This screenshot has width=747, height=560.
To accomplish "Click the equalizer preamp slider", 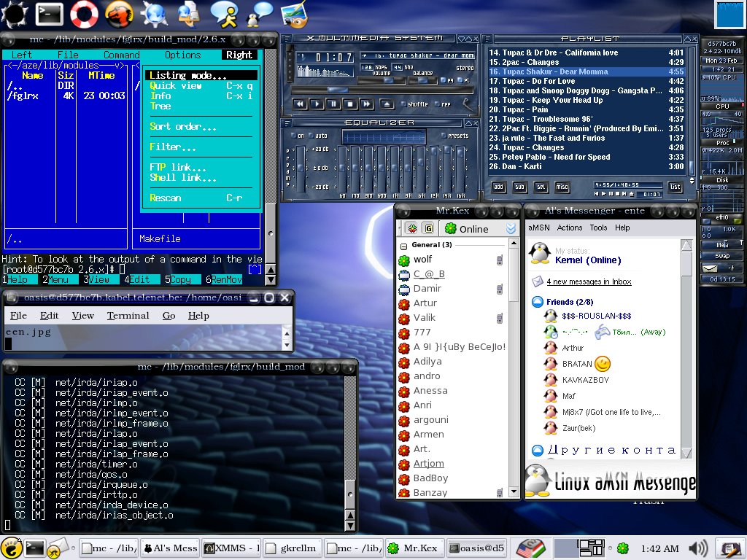I will pos(301,168).
